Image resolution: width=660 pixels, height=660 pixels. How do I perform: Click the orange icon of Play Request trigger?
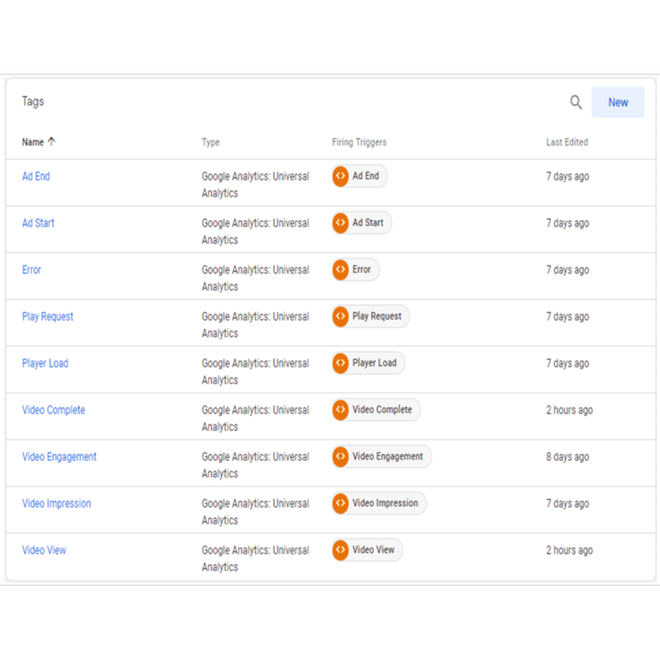pos(341,316)
